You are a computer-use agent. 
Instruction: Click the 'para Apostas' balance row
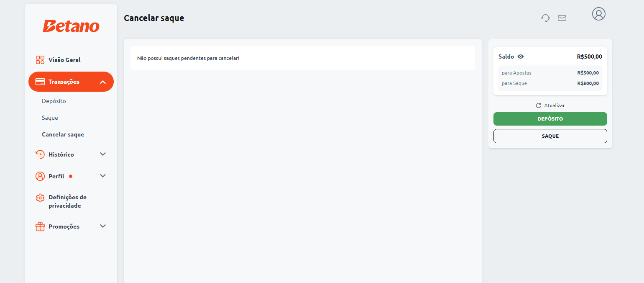click(550, 73)
